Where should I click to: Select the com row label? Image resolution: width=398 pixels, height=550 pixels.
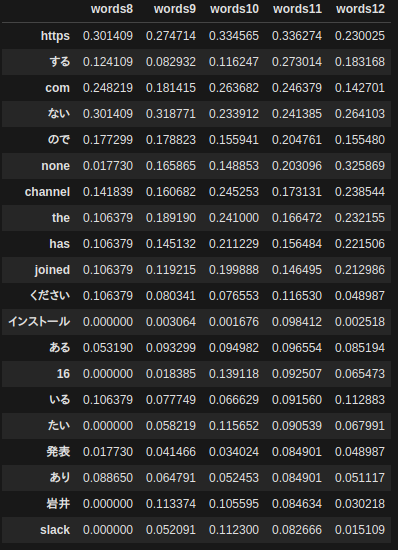58,88
